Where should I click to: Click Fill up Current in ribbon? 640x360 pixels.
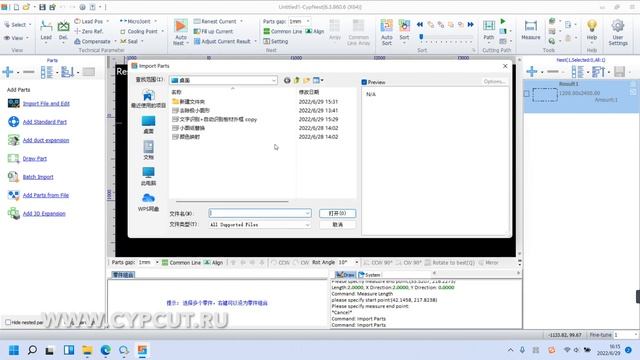tap(213, 31)
